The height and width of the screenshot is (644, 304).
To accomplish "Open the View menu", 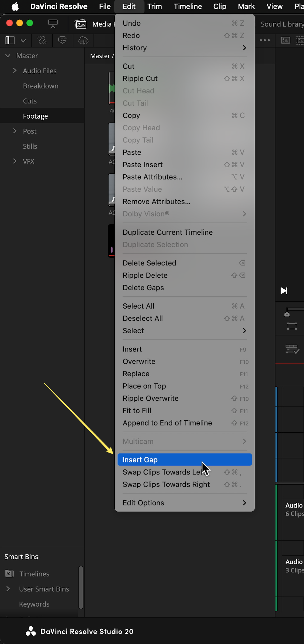I will tap(274, 6).
